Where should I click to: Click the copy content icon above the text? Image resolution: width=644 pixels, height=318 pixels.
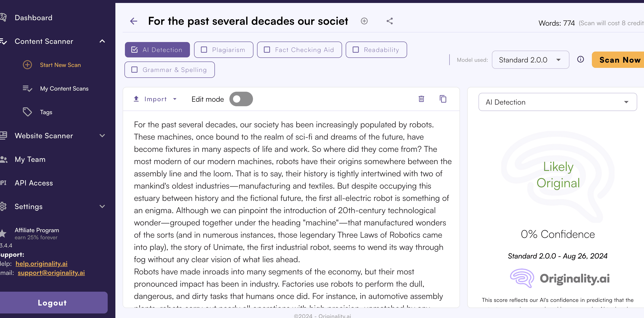443,99
